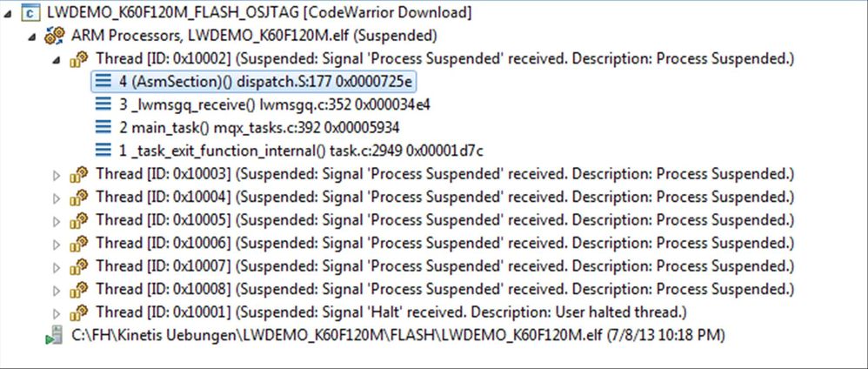Collapse the LWDEMO_K60F120M_FLASH_OSJTAG launch node
This screenshot has width=868, height=369.
click(10, 14)
